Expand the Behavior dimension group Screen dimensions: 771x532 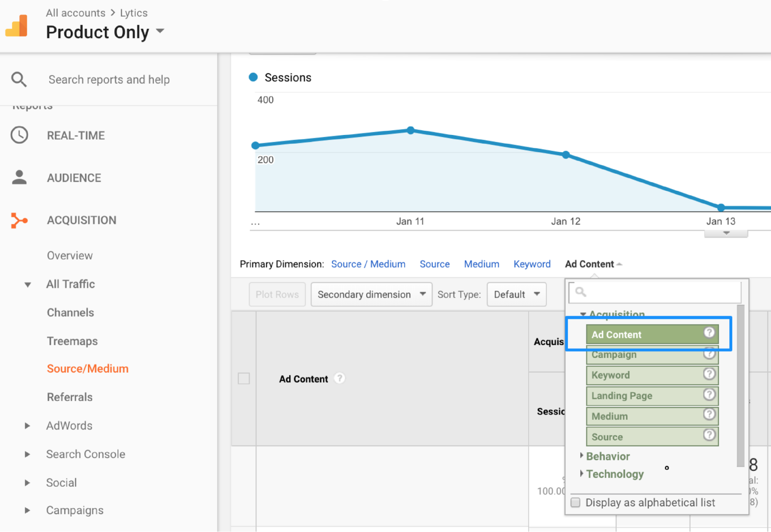(607, 456)
